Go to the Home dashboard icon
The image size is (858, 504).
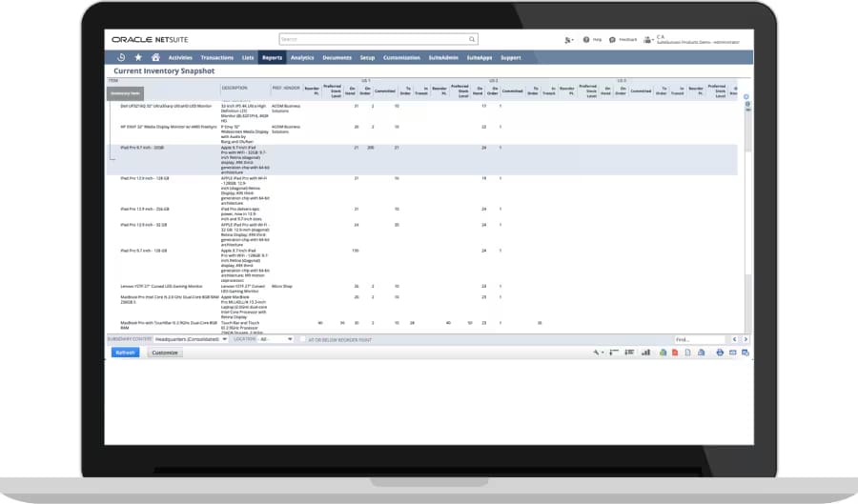155,57
